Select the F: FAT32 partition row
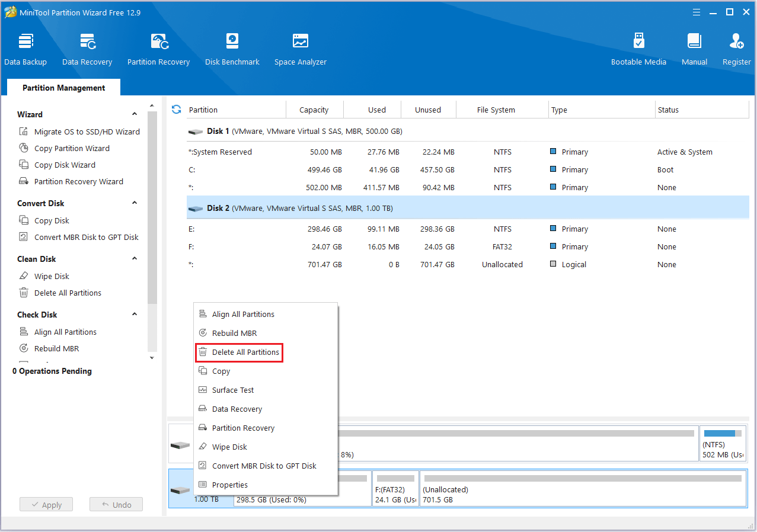 (x=467, y=246)
